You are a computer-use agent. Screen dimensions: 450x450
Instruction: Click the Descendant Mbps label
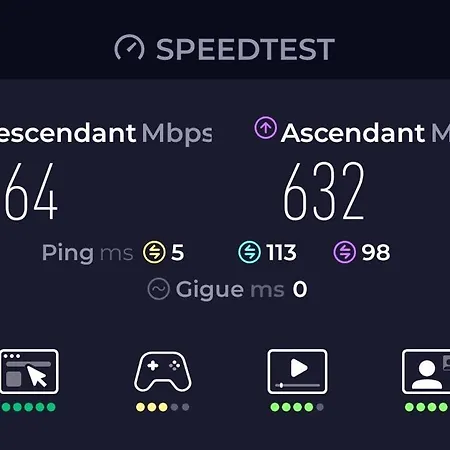click(x=106, y=133)
